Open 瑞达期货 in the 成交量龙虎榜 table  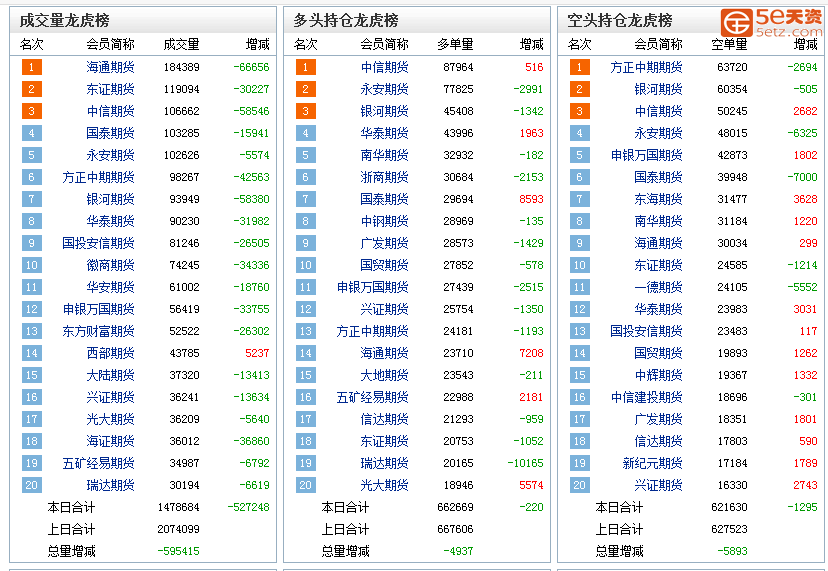click(x=110, y=485)
